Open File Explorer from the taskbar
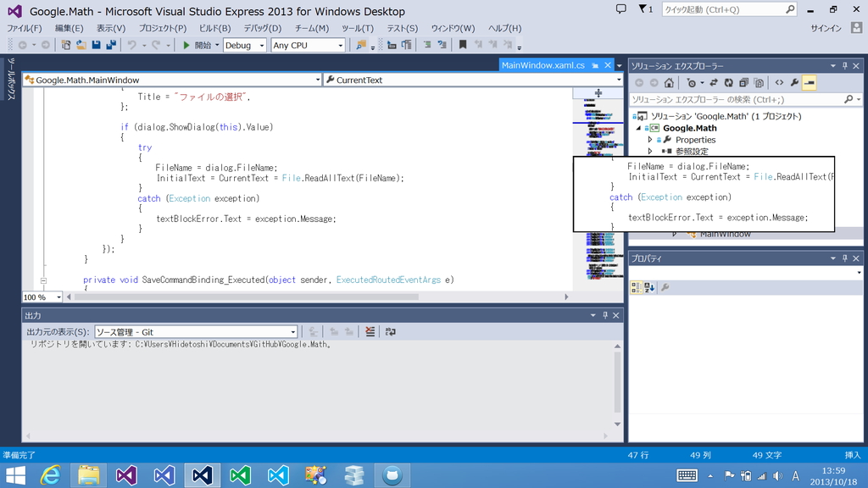The image size is (868, 488). [x=88, y=475]
